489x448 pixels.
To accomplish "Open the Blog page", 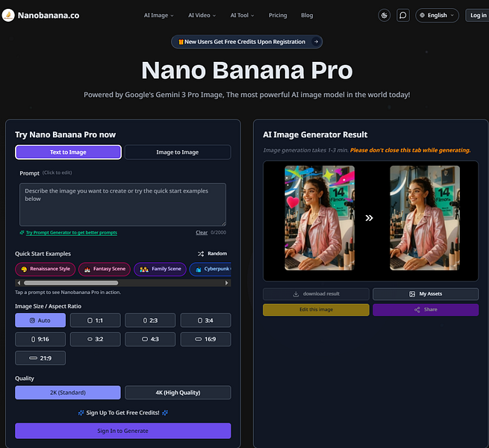I will (x=307, y=15).
